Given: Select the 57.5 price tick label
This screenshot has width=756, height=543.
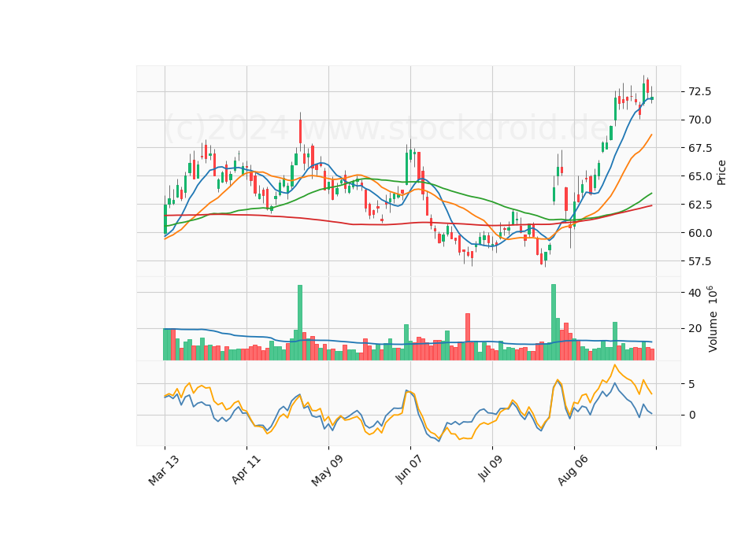Looking at the screenshot, I should tap(699, 261).
